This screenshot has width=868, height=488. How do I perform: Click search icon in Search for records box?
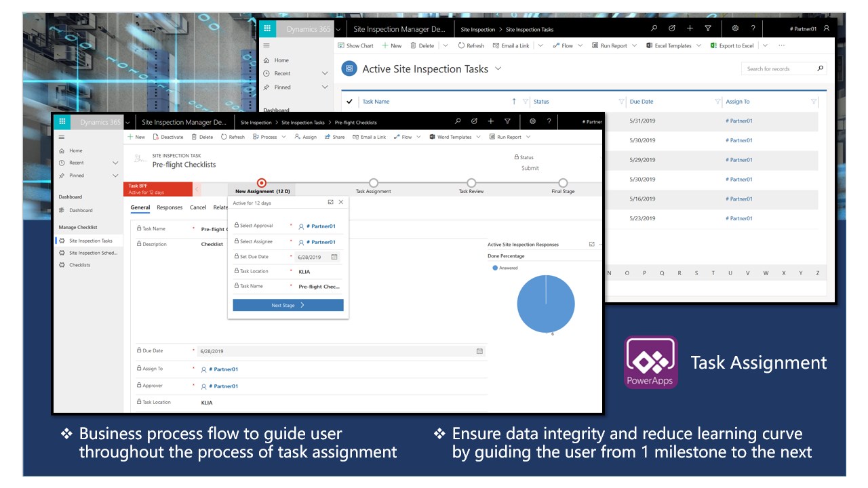[x=820, y=68]
